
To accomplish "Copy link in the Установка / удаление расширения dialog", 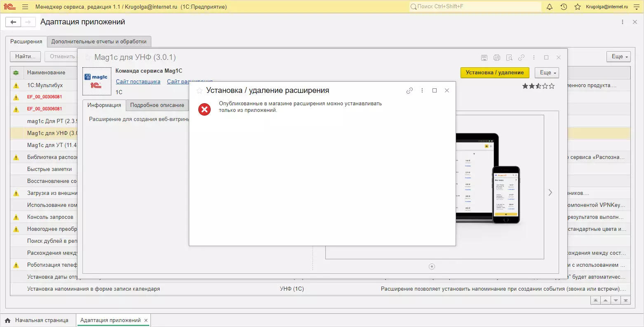I will 409,91.
